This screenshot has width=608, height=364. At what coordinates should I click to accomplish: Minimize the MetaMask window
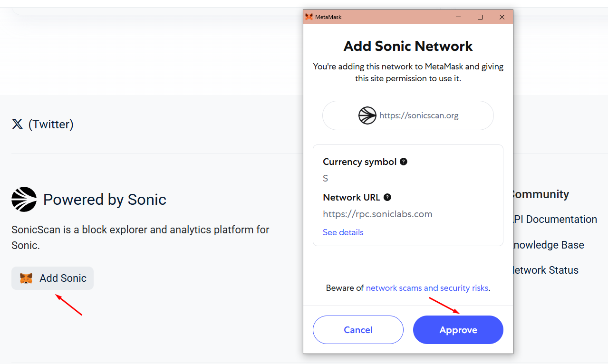point(458,17)
